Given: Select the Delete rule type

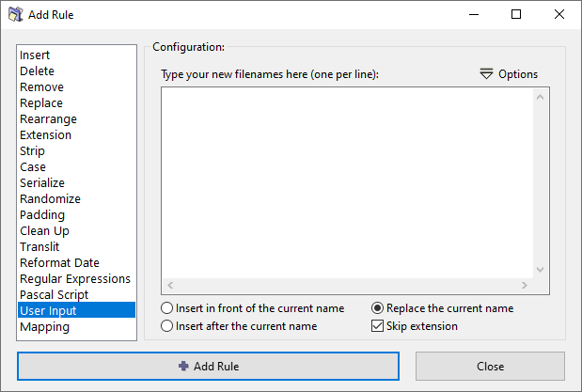Looking at the screenshot, I should coord(76,71).
